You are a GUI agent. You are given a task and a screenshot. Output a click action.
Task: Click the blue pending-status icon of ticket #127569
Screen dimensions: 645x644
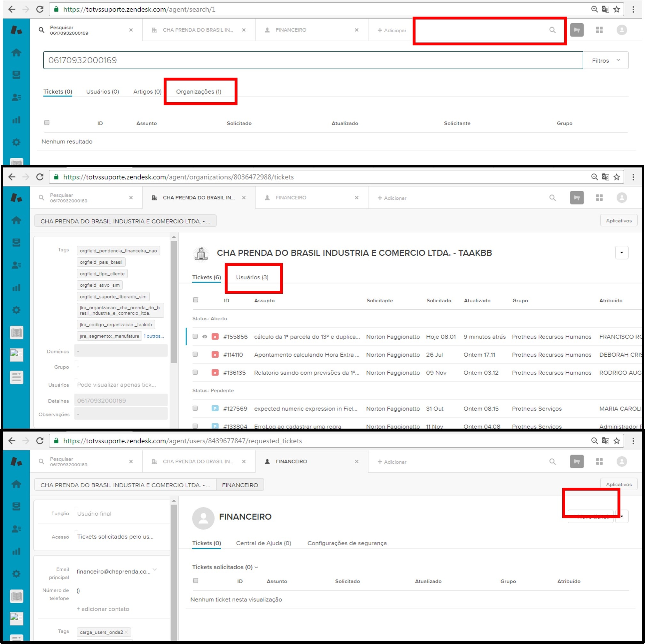[x=215, y=408]
